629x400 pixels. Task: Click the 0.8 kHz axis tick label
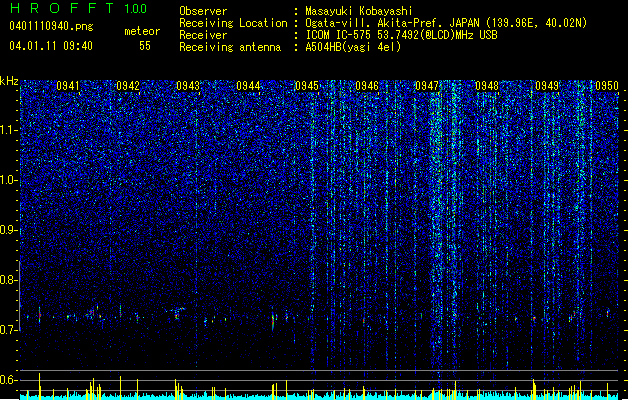point(8,280)
